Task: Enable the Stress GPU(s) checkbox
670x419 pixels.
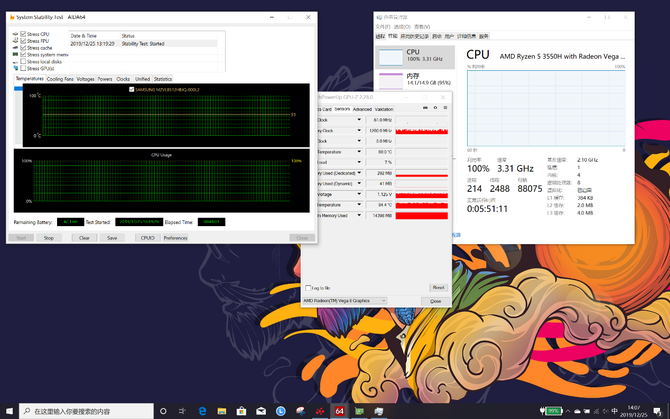Action: click(23, 68)
